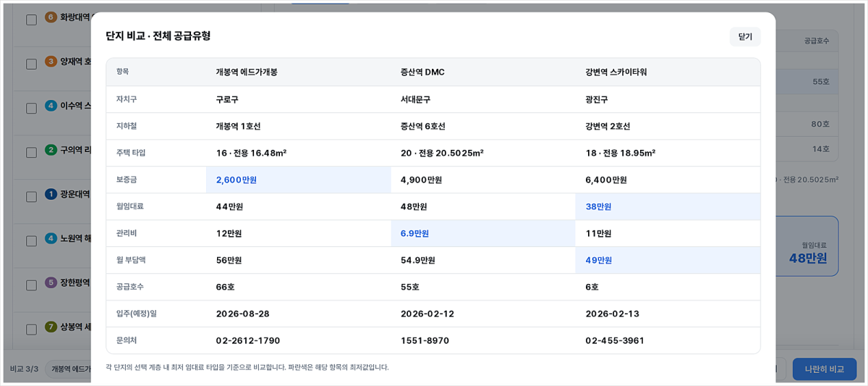868x386 pixels.
Task: Toggle checkbox for 광운대역 row in background list
Action: click(31, 196)
